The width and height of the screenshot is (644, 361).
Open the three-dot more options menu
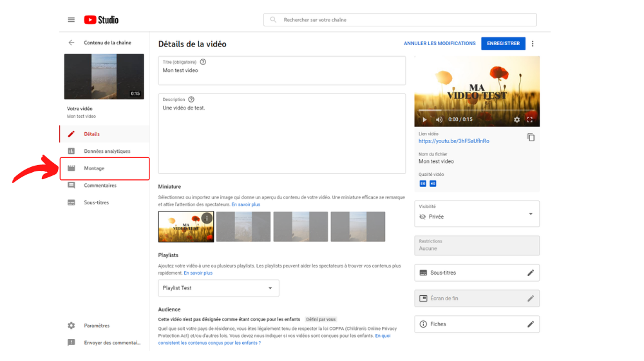[x=533, y=44]
